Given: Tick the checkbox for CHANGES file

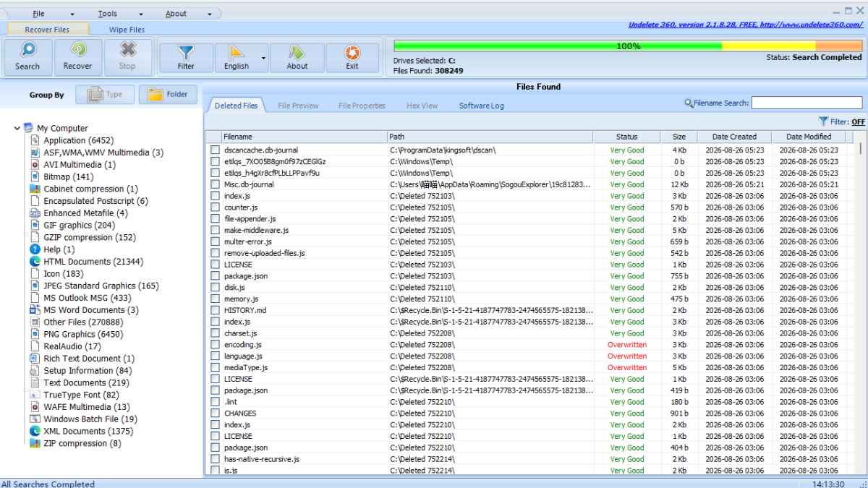Looking at the screenshot, I should 215,414.
